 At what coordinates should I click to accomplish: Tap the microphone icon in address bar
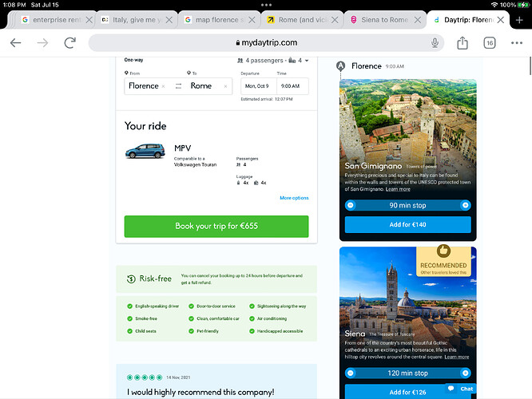tap(435, 43)
